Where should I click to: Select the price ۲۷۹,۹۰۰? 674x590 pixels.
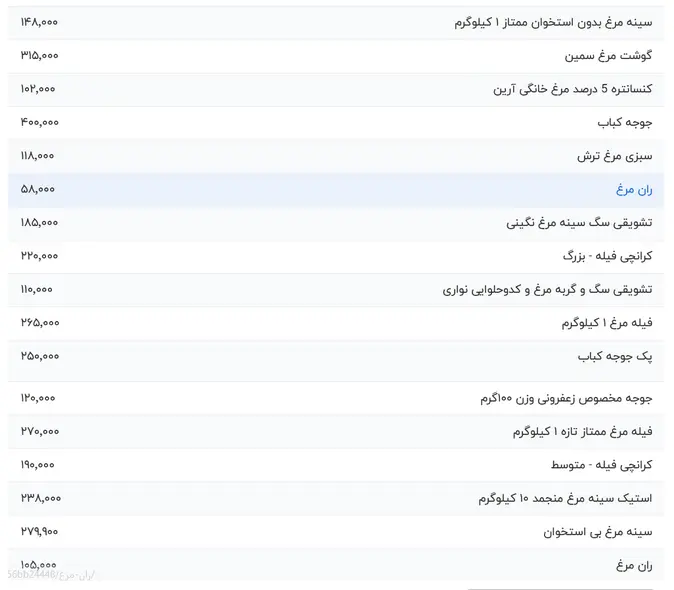coord(39,532)
